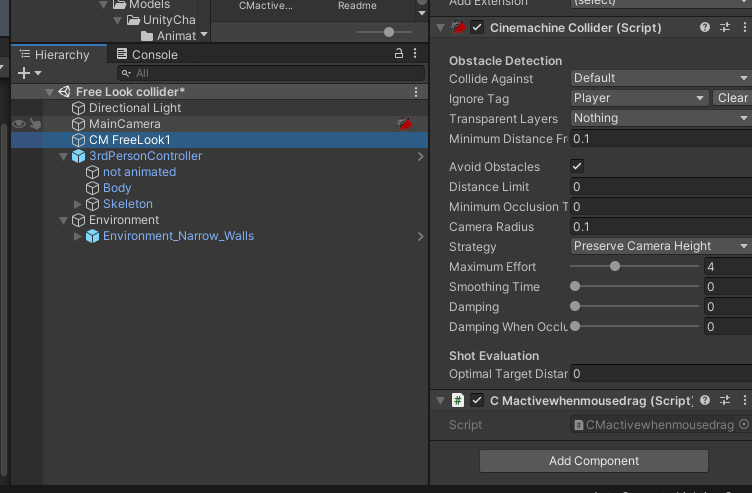This screenshot has width=752, height=493.
Task: Select the not animated object
Action: pyautogui.click(x=139, y=172)
